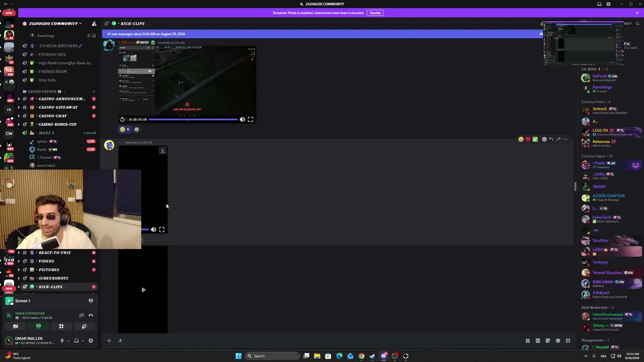The image size is (644, 362).
Task: Reply to the hovered message
Action: (x=551, y=139)
